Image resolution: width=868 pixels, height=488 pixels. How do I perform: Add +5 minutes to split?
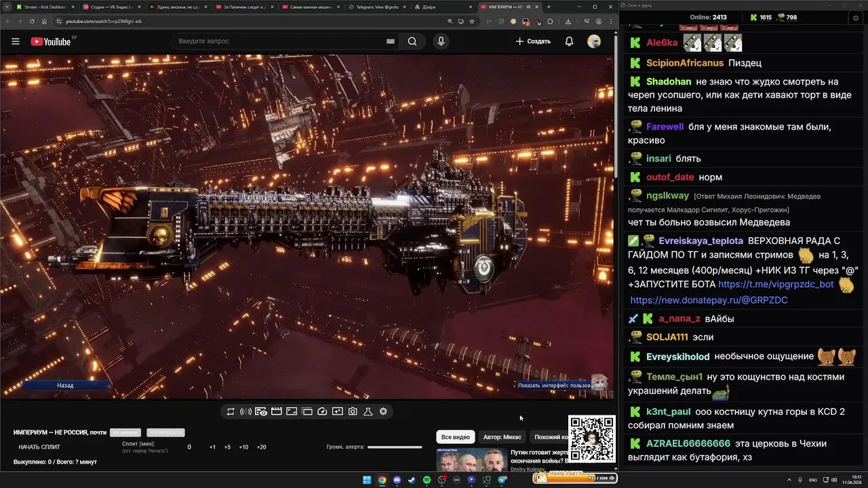tap(227, 447)
